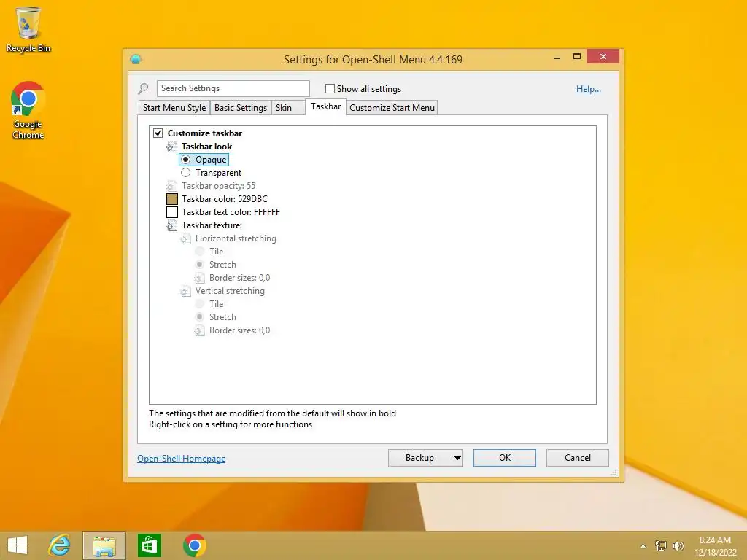Switch to the Basic Settings tab
This screenshot has height=560, width=747.
(x=241, y=108)
